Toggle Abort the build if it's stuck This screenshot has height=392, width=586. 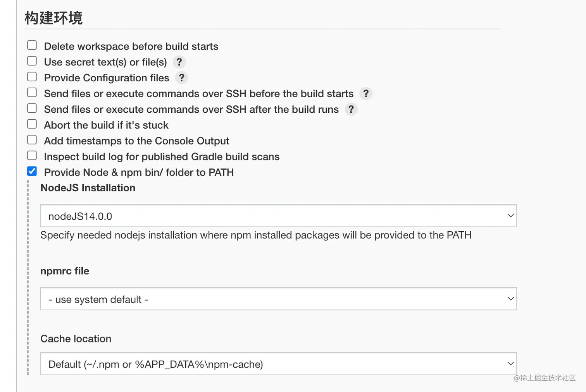click(x=32, y=124)
